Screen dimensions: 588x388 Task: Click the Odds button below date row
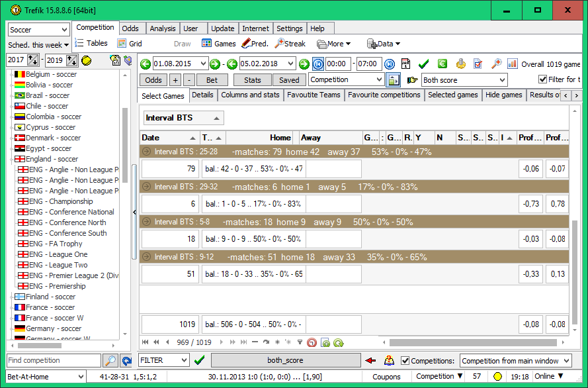pyautogui.click(x=153, y=80)
